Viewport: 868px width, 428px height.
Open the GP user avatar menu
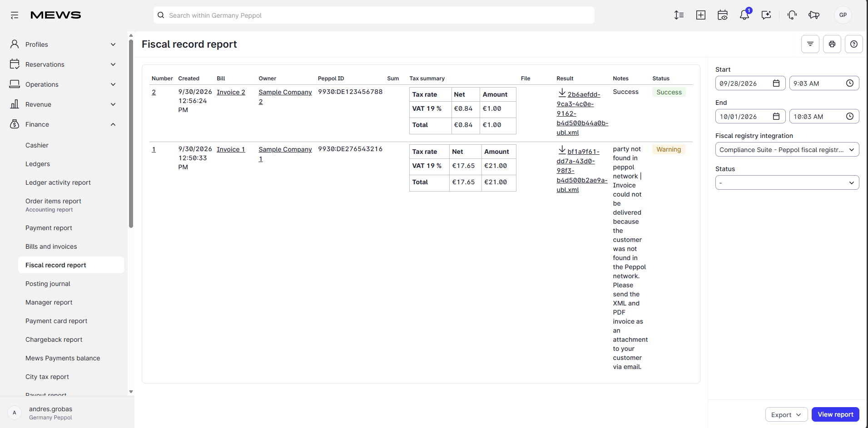843,15
